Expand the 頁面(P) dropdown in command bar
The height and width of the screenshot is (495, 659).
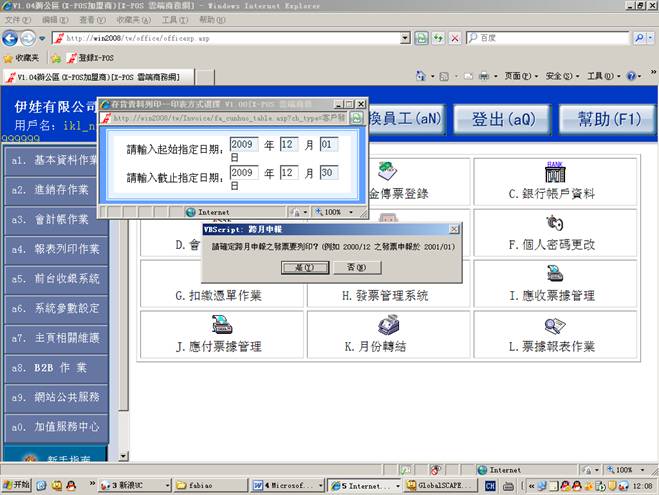519,76
